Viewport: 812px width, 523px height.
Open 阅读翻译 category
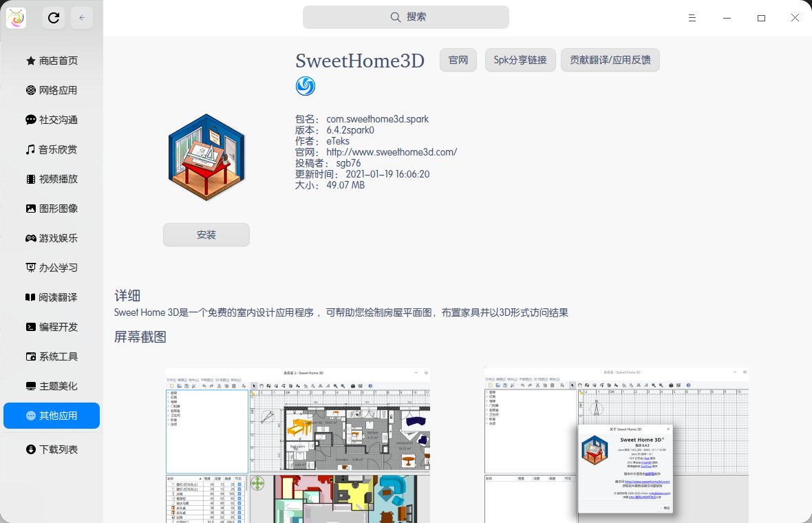click(x=52, y=297)
